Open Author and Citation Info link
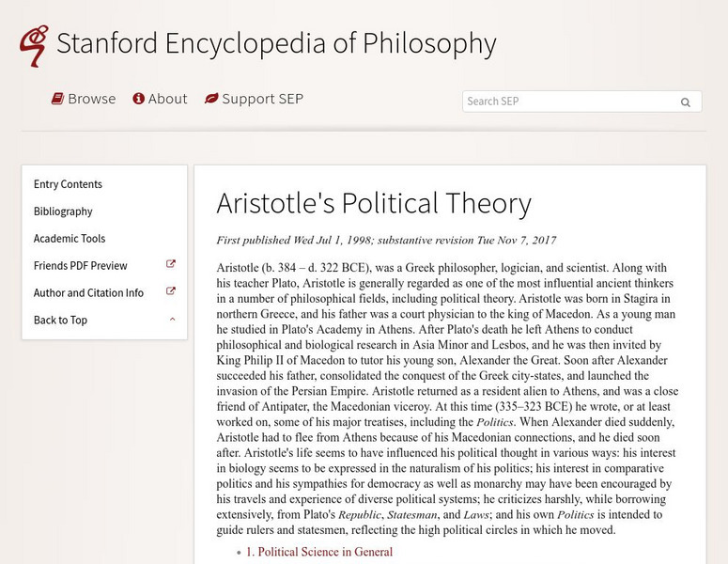This screenshot has height=564, width=728. [88, 292]
